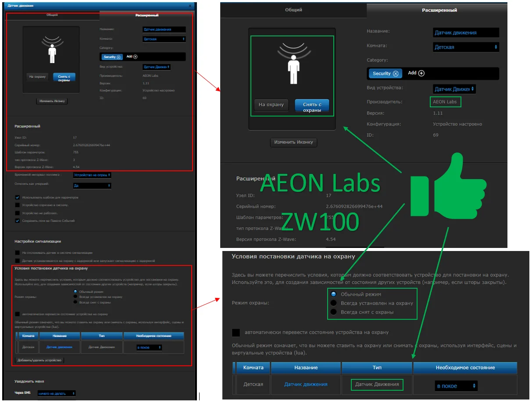This screenshot has width=532, height=403.
Task: Select Всегда установлен на охрану in small dialog
Action: click(x=75, y=297)
